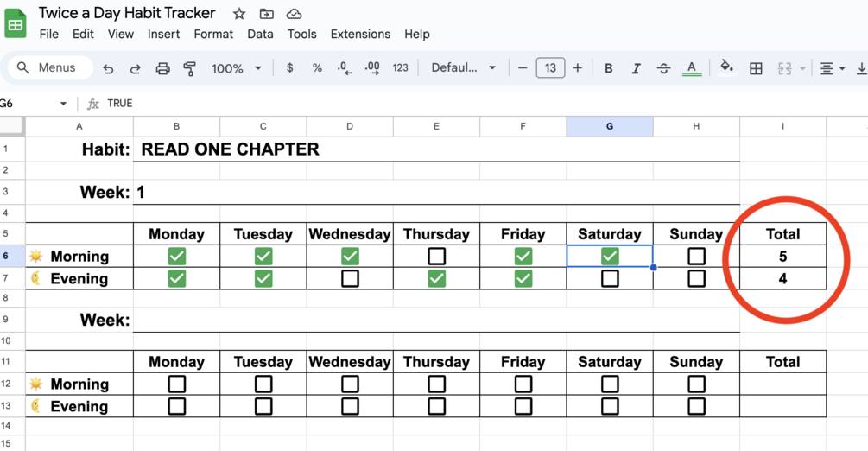Check Sunday Evening box in Week 1
The image size is (868, 451).
(696, 279)
